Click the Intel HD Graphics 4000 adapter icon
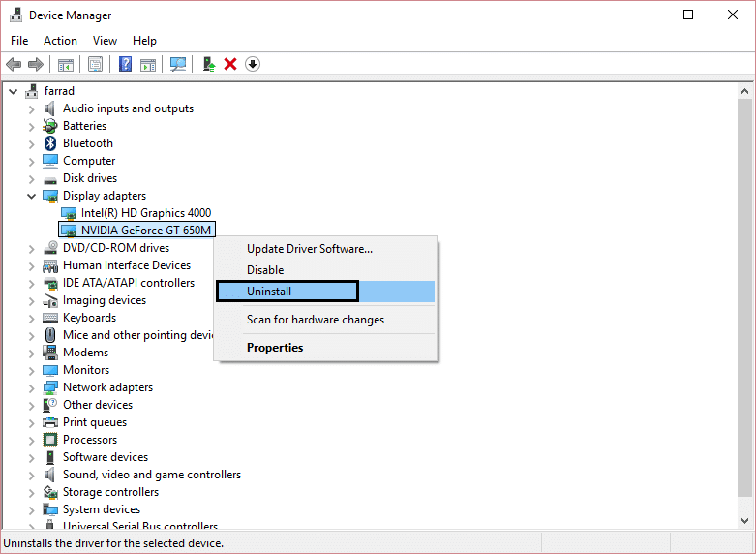 pos(69,213)
